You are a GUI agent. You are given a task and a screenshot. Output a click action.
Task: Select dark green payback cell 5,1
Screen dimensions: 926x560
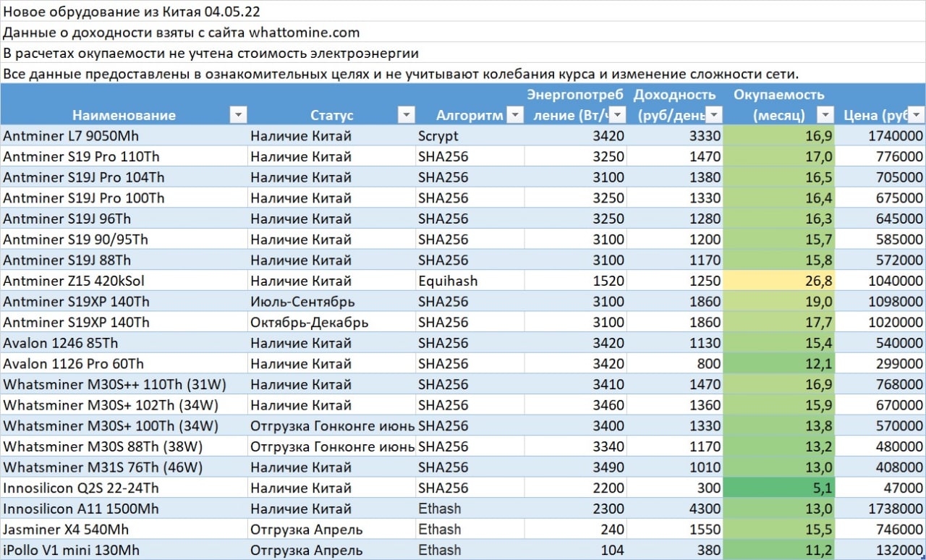pos(779,488)
